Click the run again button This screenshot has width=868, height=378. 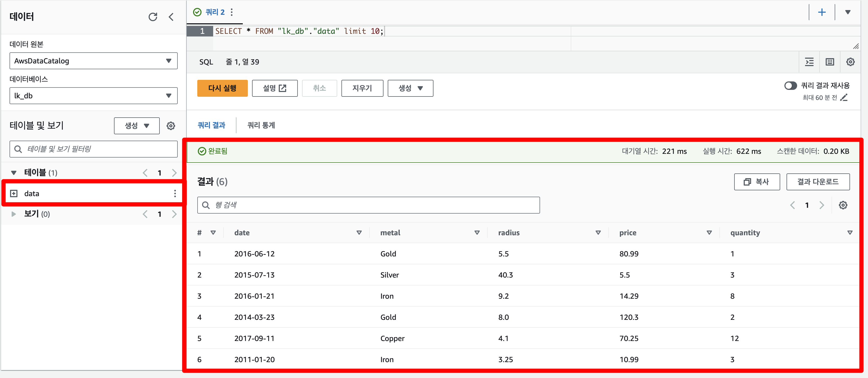pos(222,88)
